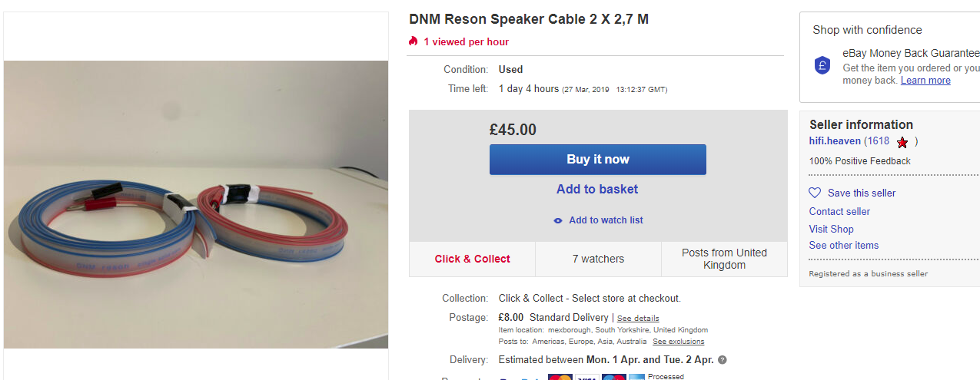Click See other items link
The height and width of the screenshot is (380, 980).
tap(843, 246)
